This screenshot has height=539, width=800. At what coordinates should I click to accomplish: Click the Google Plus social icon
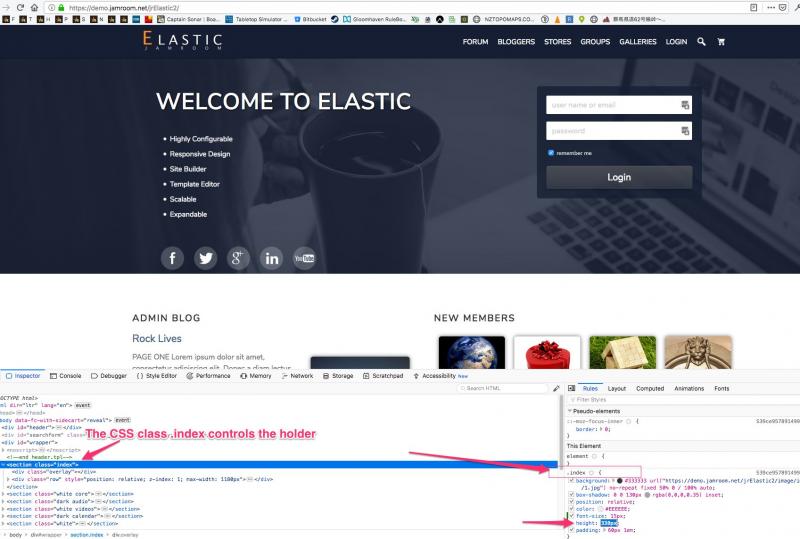(238, 258)
